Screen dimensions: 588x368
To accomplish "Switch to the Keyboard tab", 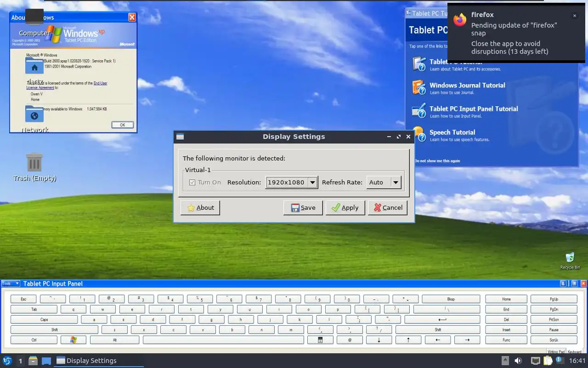I will 574,352.
